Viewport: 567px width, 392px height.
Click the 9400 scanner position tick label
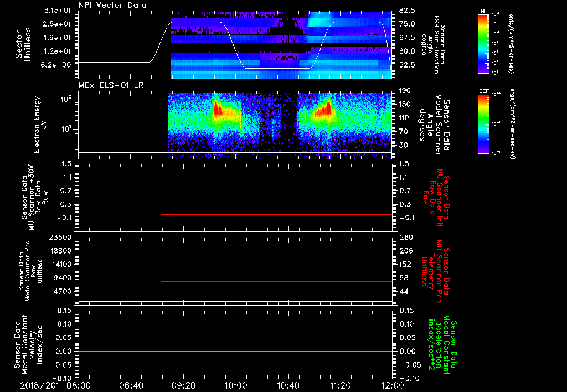(63, 278)
